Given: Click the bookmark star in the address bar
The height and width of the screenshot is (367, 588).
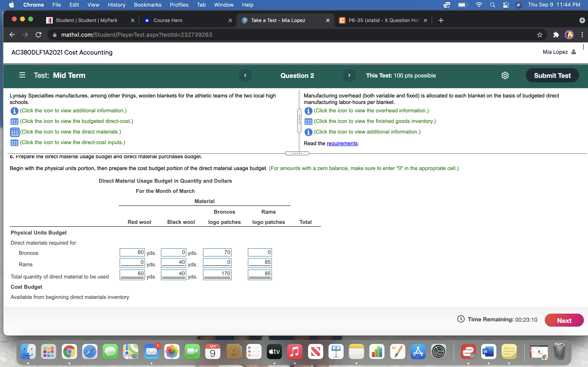Looking at the screenshot, I should pos(539,34).
